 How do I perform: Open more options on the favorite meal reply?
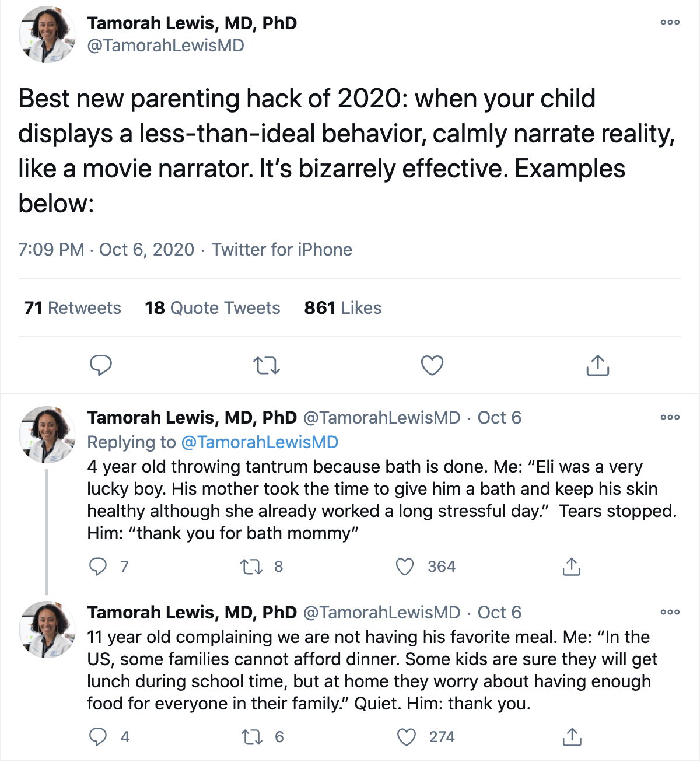(x=670, y=611)
